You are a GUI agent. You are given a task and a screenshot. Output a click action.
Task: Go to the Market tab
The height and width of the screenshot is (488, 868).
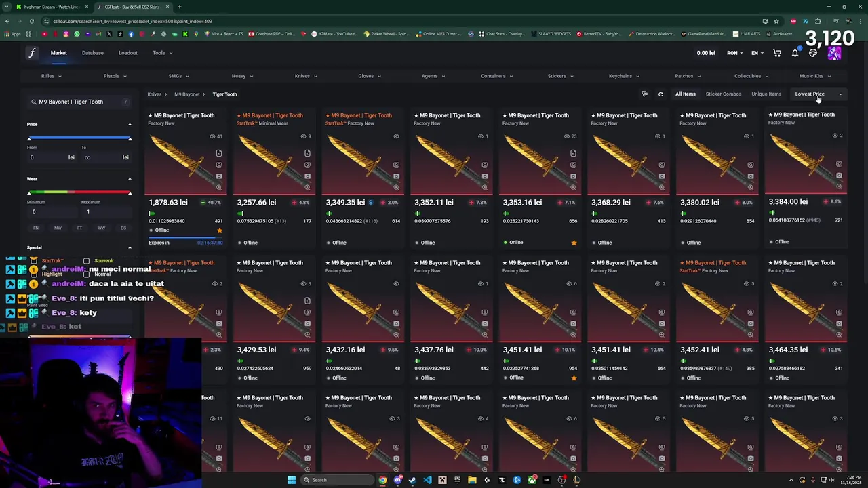pyautogui.click(x=58, y=53)
